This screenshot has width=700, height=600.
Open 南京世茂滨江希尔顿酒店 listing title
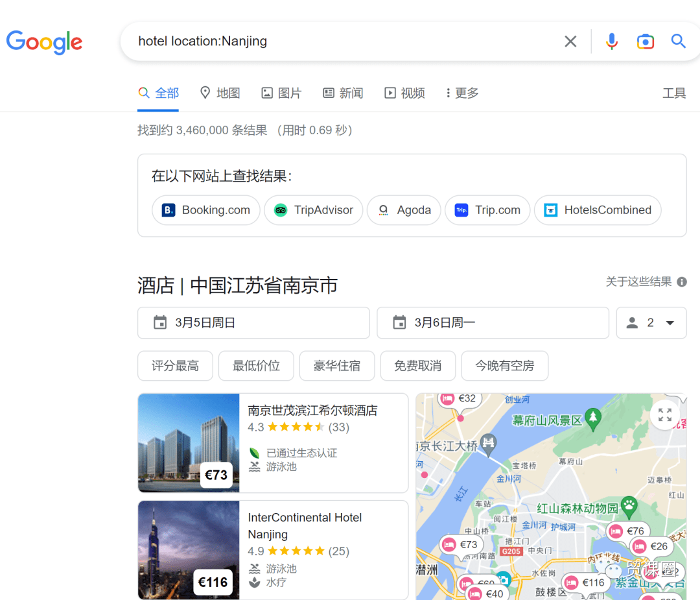(313, 411)
